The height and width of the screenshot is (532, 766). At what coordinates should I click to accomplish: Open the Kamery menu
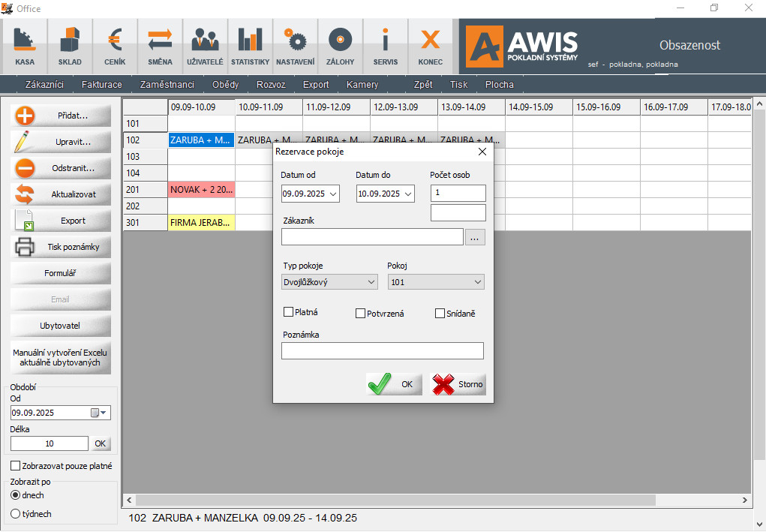coord(362,85)
